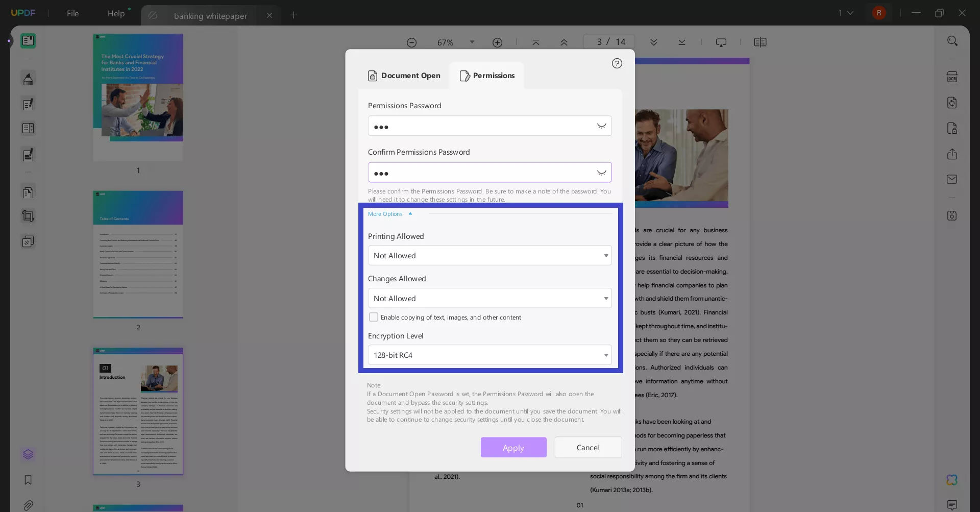Screen dimensions: 980x512
Task: Open the File menu
Action: (x=72, y=13)
